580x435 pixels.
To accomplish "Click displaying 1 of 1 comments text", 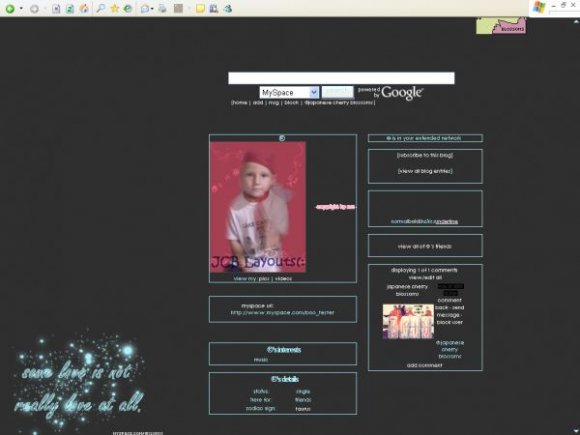I will click(x=424, y=270).
